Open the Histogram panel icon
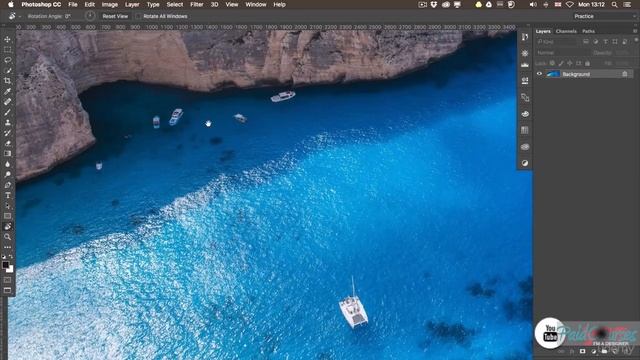The image size is (640, 360). pos(525,65)
